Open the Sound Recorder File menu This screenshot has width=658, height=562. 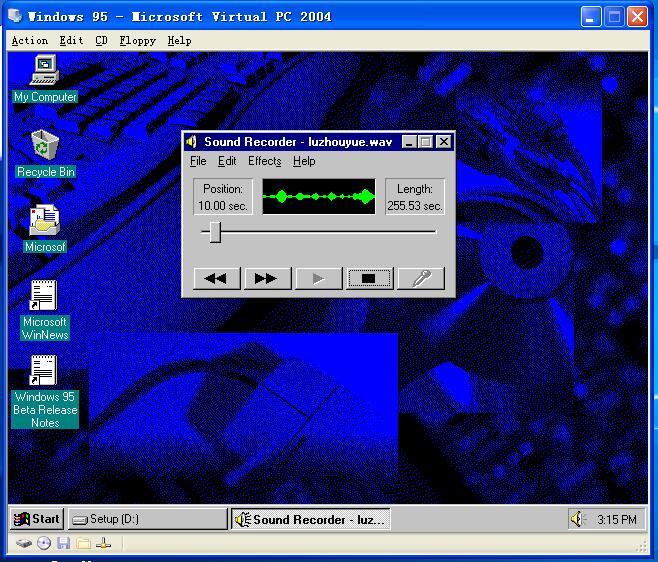point(198,161)
